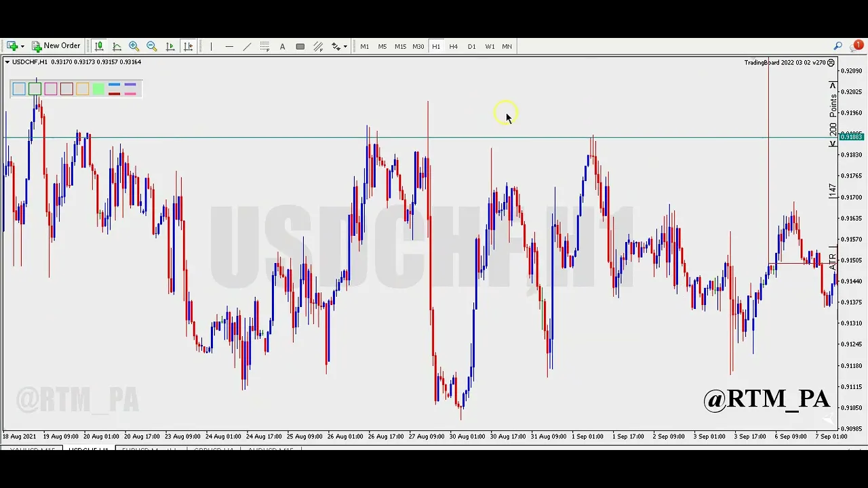868x488 pixels.
Task: Click the 0.91883 price level tag
Action: (x=851, y=138)
